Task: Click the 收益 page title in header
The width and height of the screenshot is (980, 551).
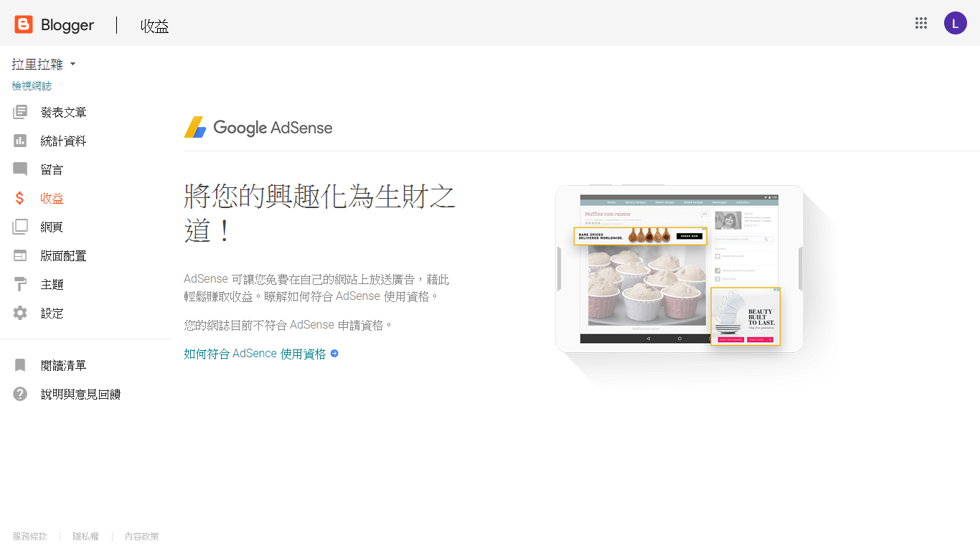Action: coord(155,26)
